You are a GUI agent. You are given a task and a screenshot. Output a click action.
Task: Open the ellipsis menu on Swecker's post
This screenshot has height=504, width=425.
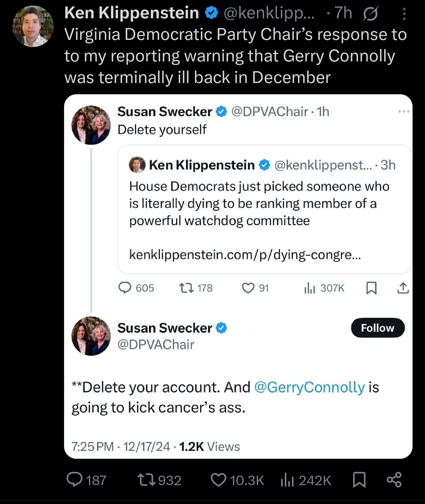404,111
